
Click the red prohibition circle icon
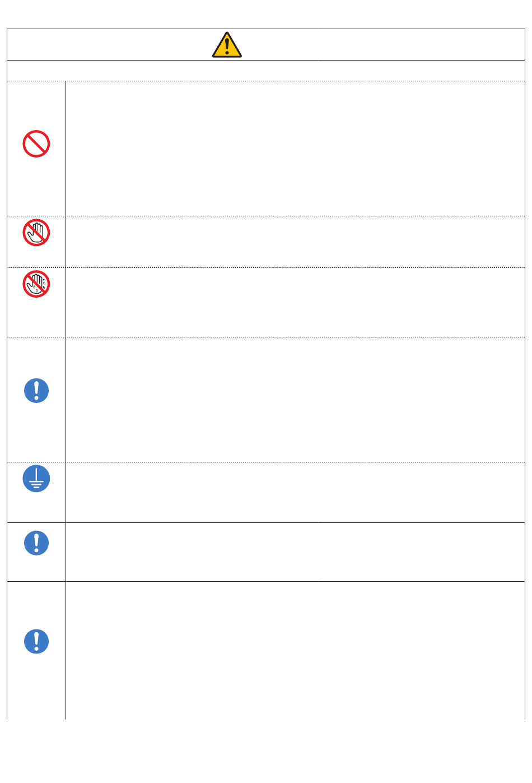36,144
